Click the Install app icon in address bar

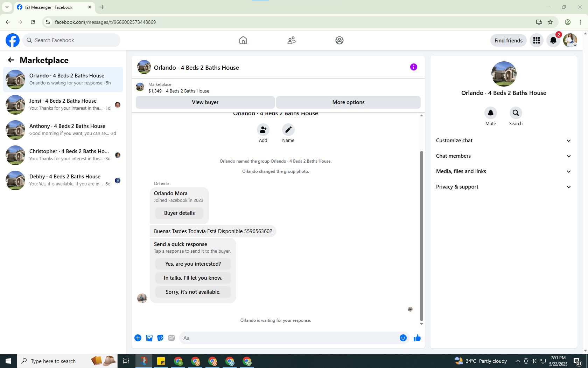pos(539,22)
